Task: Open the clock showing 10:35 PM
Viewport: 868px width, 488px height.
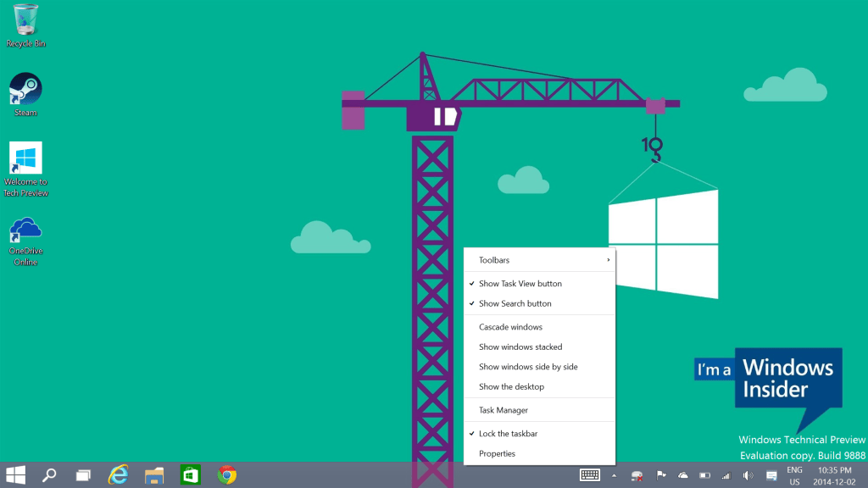Action: (x=834, y=476)
